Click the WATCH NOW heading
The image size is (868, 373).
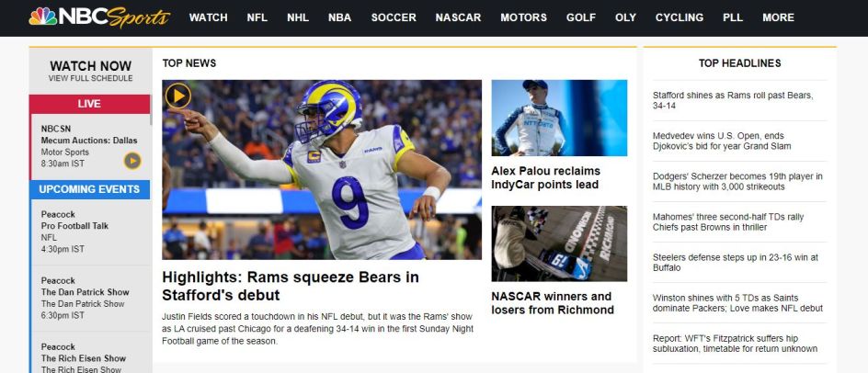[90, 66]
